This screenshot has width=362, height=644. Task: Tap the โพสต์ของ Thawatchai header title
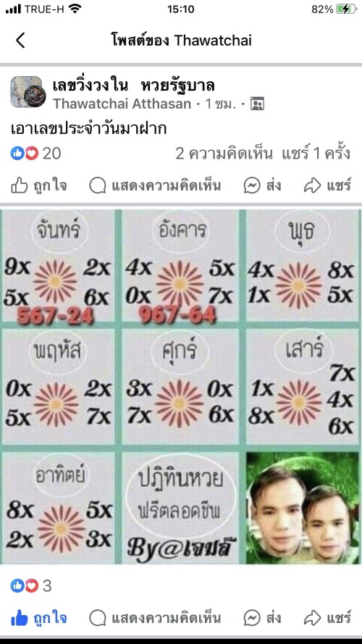181,41
